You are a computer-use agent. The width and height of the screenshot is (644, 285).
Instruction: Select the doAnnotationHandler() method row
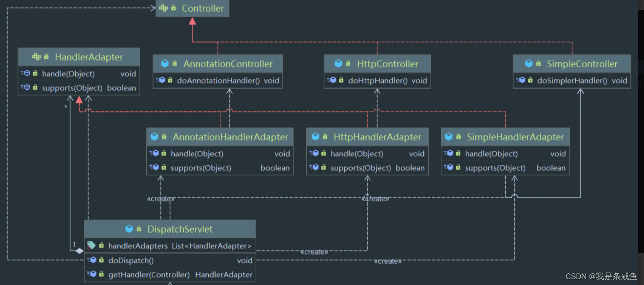[217, 80]
